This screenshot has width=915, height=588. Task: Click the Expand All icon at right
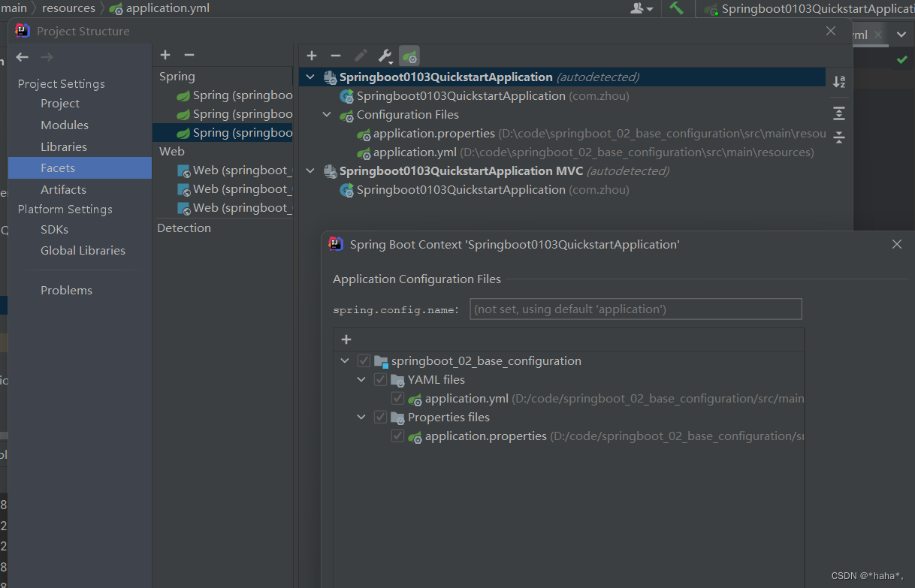[x=839, y=113]
